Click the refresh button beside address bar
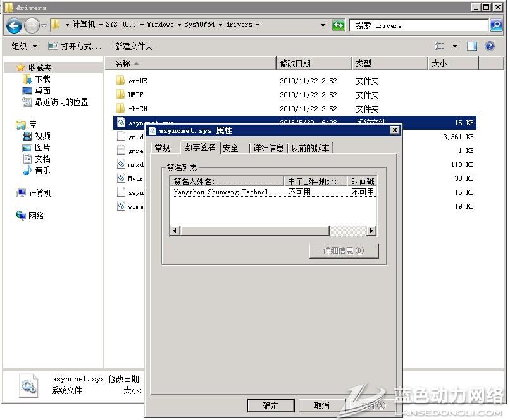This screenshot has height=420, width=510. [339, 25]
